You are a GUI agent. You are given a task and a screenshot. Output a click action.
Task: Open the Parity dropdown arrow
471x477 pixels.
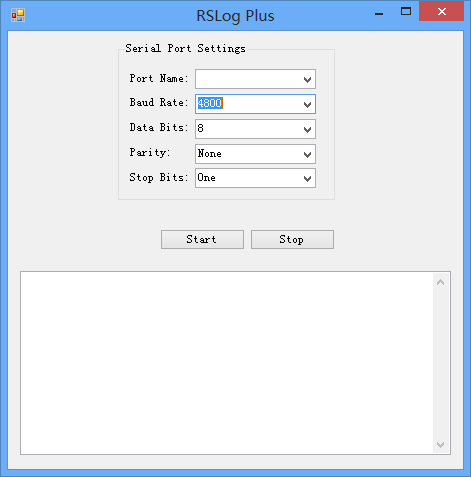click(x=307, y=154)
